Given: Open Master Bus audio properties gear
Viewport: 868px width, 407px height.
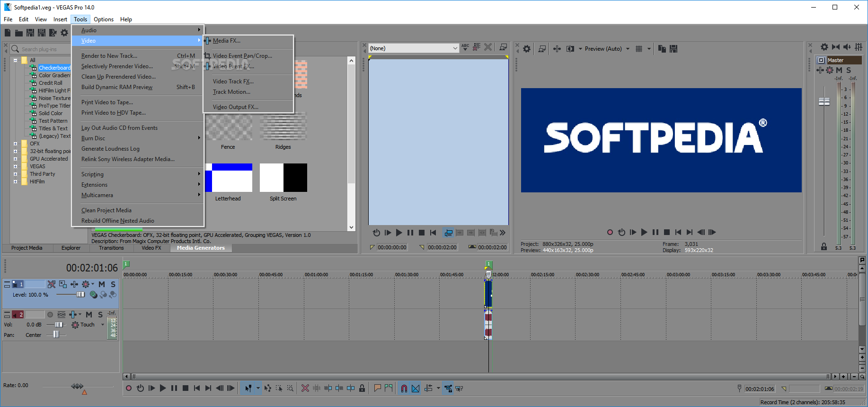Looking at the screenshot, I should pos(824,47).
